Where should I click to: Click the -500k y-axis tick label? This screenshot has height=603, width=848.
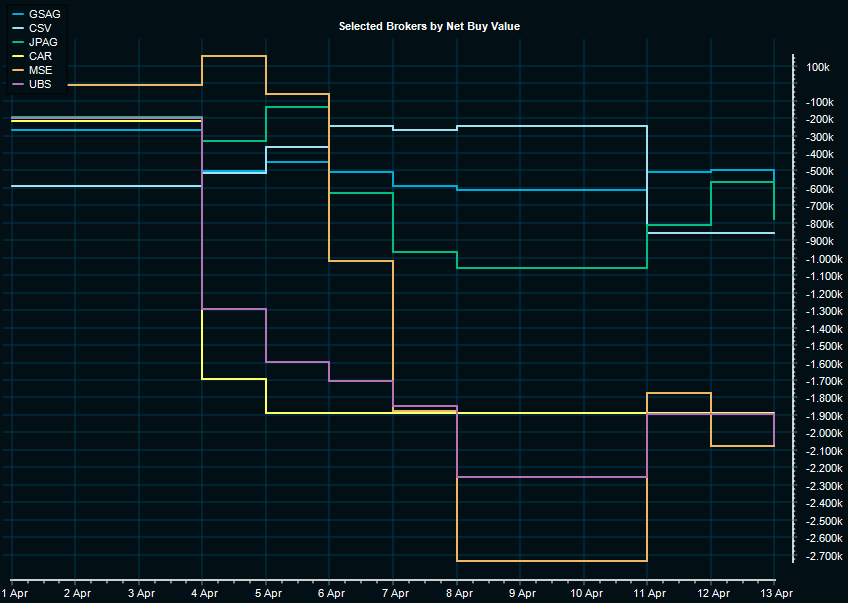tap(820, 172)
